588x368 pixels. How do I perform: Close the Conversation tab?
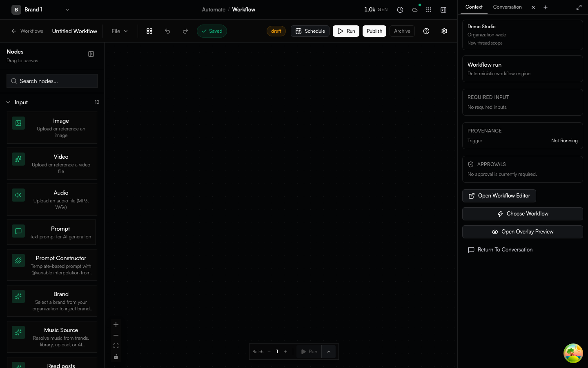tap(533, 7)
